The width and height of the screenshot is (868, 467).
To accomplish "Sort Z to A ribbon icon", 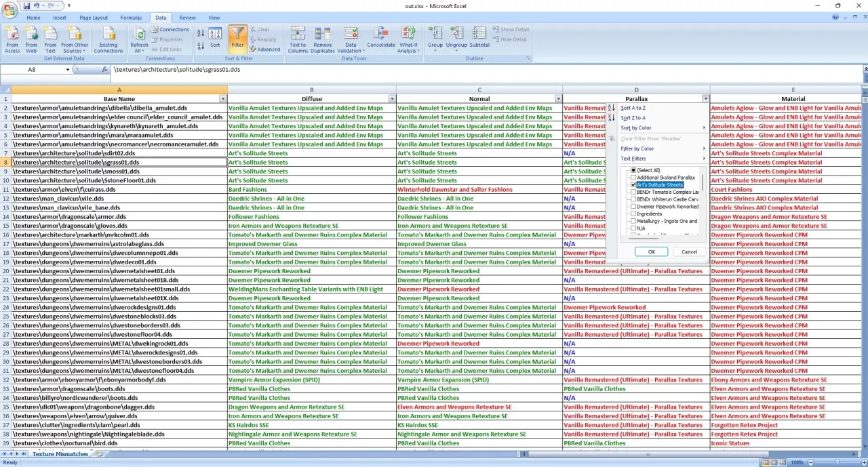I will pos(201,45).
